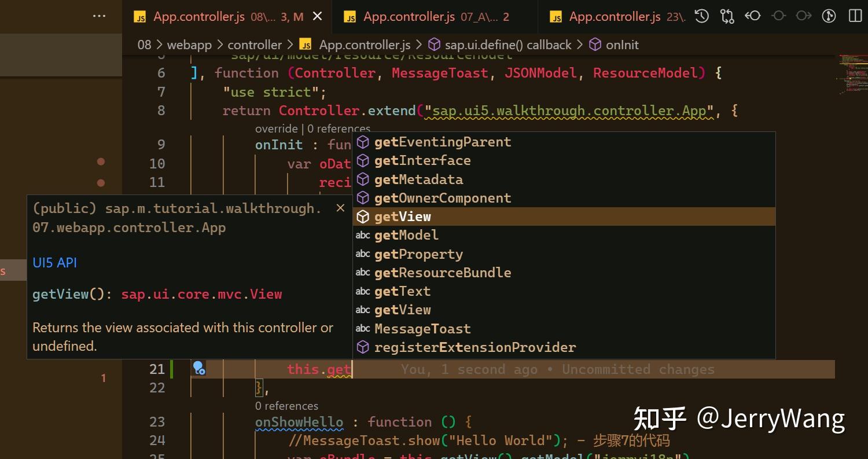Viewport: 868px width, 459px height.
Task: Open the Git Graph icon
Action: coord(829,16)
